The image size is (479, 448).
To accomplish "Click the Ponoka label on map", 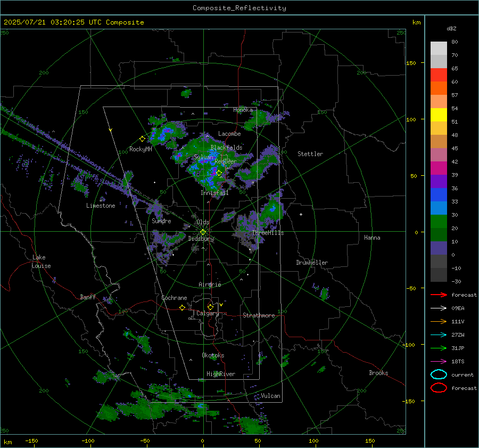I will click(243, 110).
